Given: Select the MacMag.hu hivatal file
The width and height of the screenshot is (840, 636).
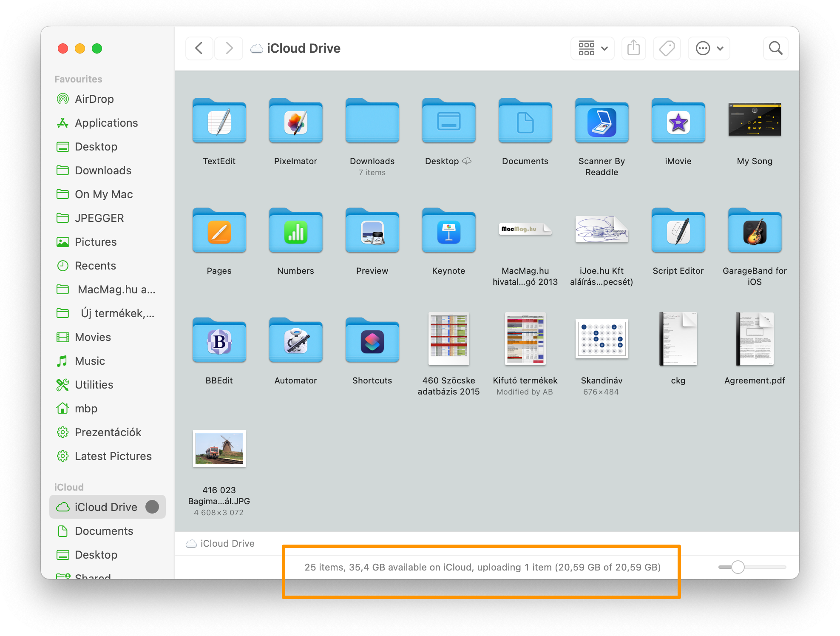Looking at the screenshot, I should (x=525, y=229).
